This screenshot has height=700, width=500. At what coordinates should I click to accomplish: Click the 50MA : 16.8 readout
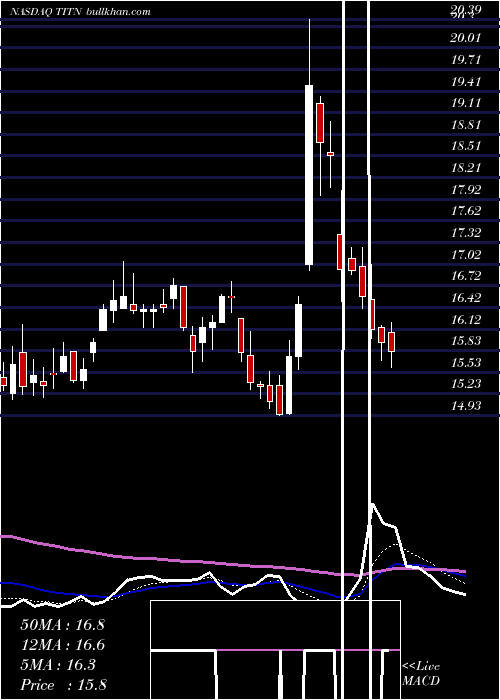click(62, 625)
